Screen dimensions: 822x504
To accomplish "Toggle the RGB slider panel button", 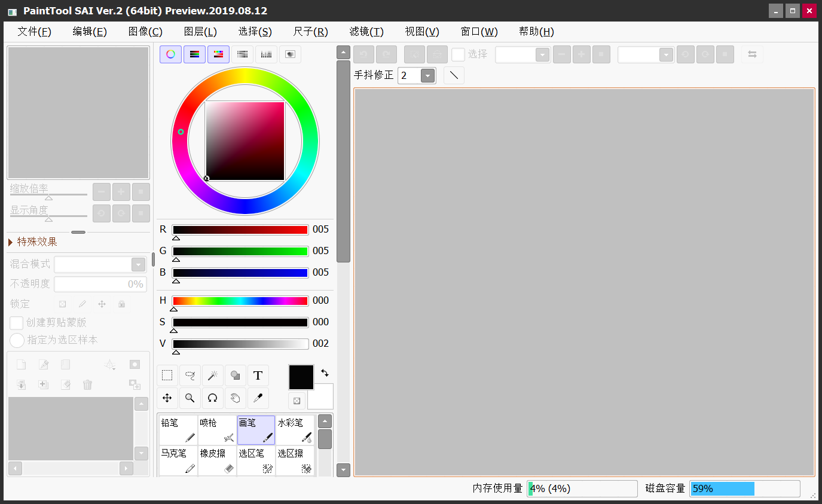I will coord(194,54).
